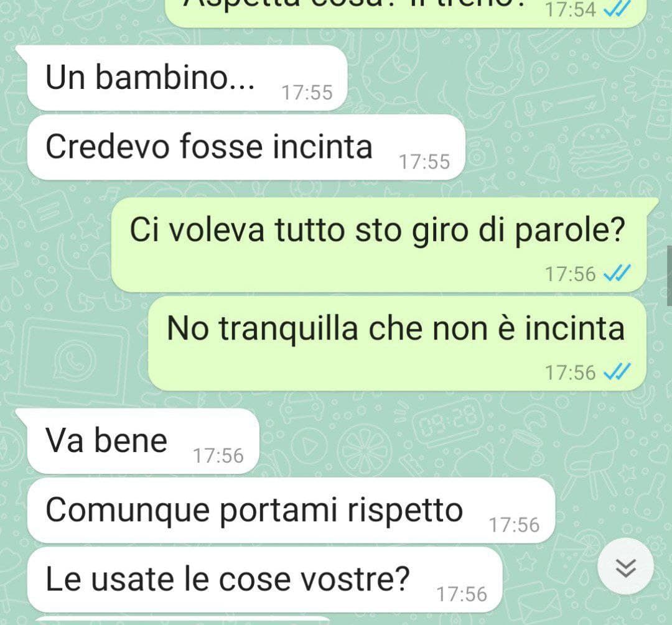The height and width of the screenshot is (625, 672).
Task: Click the blue double ticks beside 17:54
Action: pyautogui.click(x=617, y=8)
